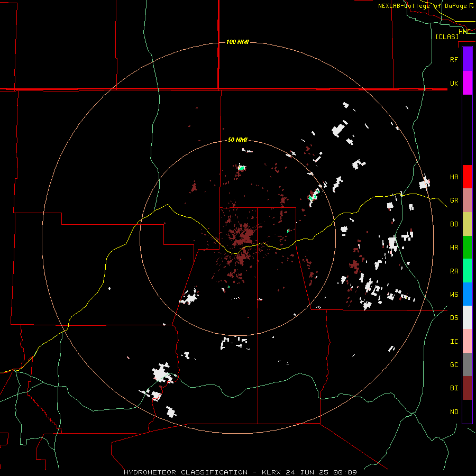This screenshot has height=476, width=476.
Task: Click the HR green legend swatch
Action: tap(467, 248)
